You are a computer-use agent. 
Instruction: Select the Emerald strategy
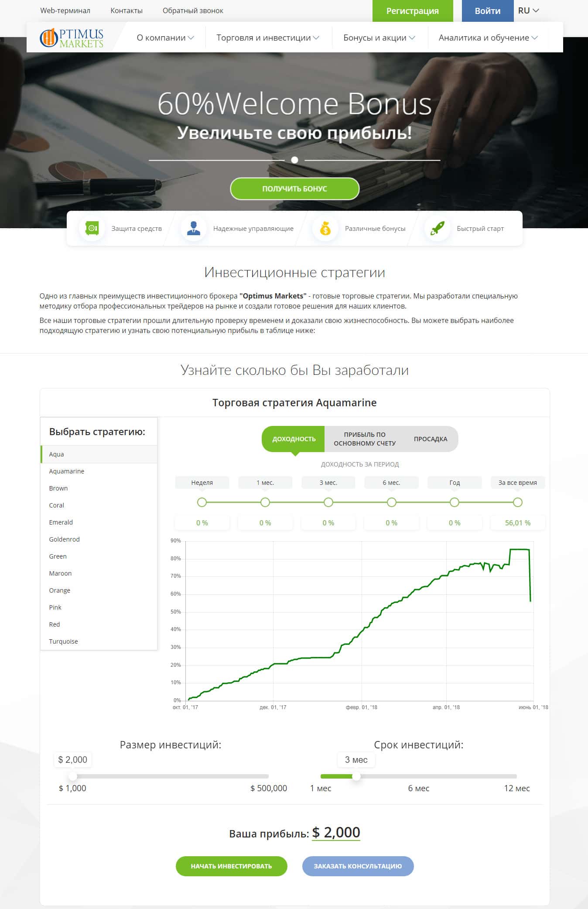[x=99, y=522]
